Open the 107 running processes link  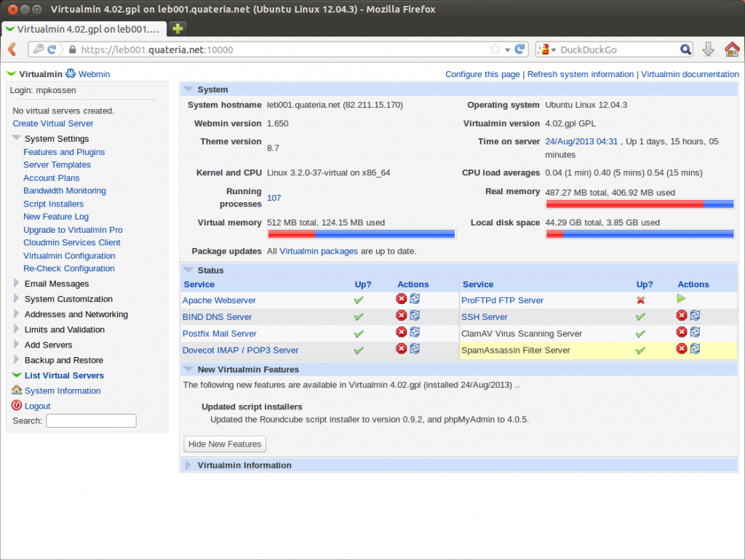pos(274,198)
